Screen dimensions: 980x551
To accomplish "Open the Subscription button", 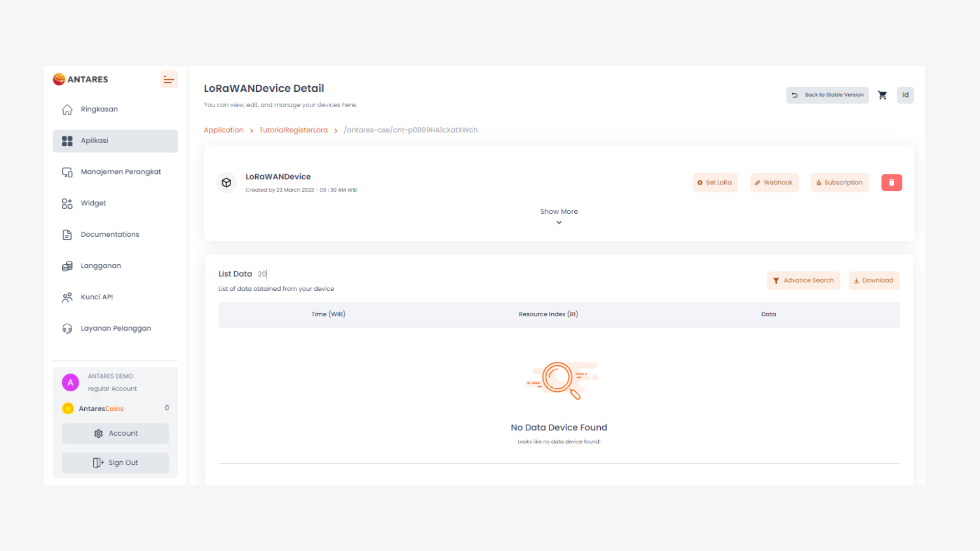I will [840, 183].
